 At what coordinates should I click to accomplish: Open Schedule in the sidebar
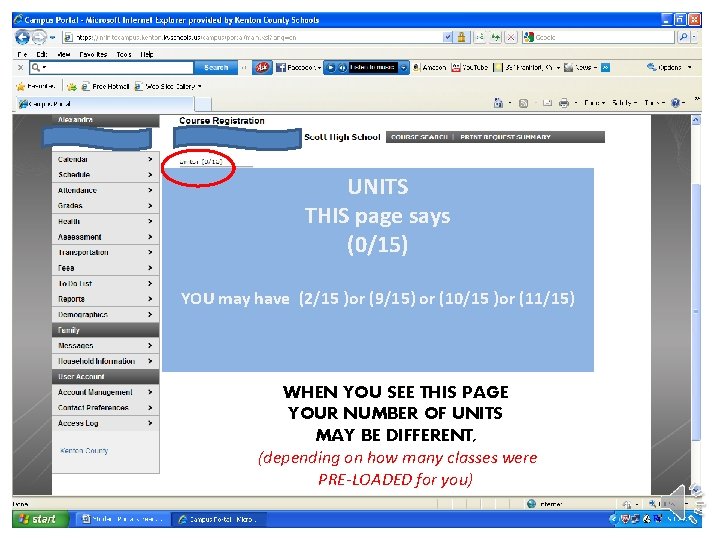click(x=106, y=174)
